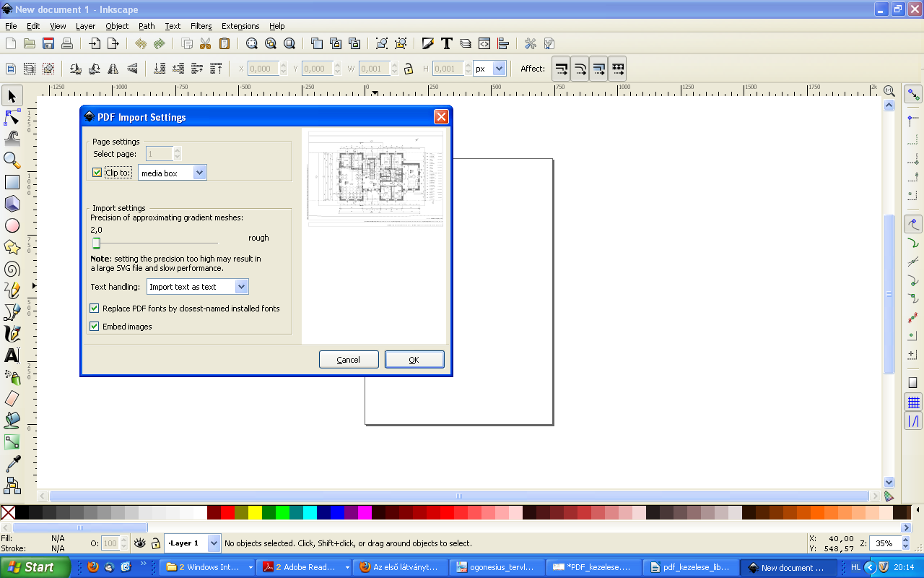Uncheck the Embed images checkbox
The width and height of the screenshot is (924, 578).
[x=94, y=327]
